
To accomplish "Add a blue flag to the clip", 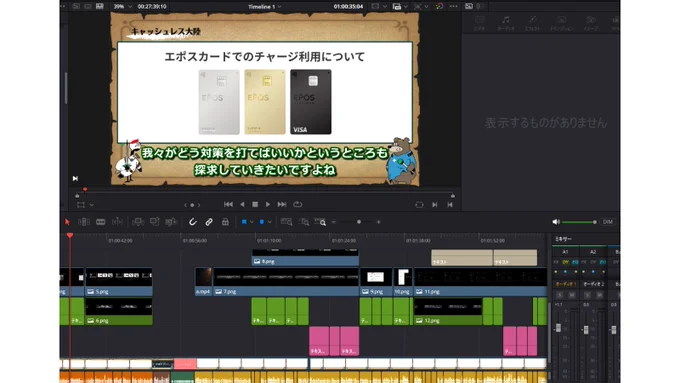I will 244,222.
